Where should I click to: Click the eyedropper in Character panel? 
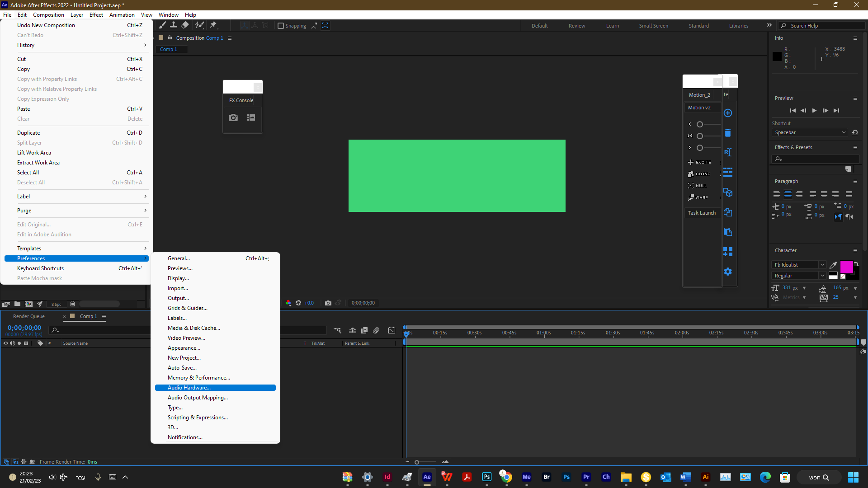pyautogui.click(x=833, y=265)
